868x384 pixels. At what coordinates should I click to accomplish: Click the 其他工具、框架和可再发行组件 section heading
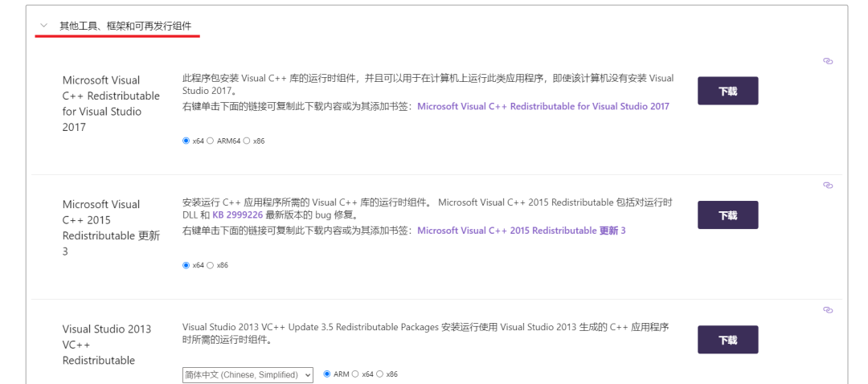126,26
